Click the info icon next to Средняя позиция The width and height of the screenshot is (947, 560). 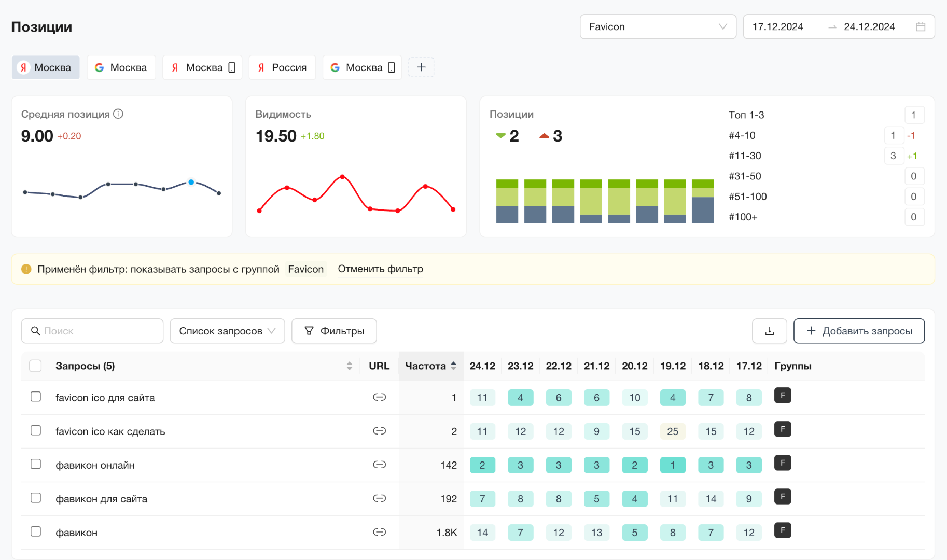click(118, 114)
